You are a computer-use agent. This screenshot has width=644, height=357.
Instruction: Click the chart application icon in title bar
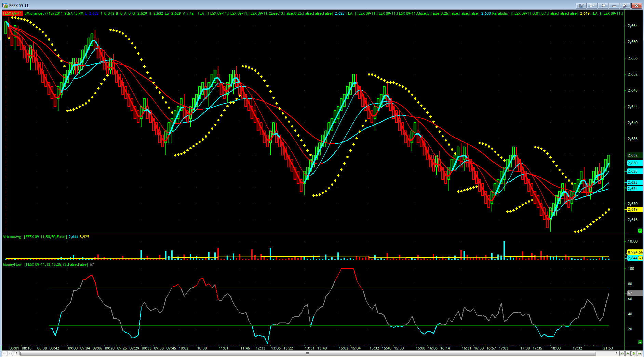[5, 5]
